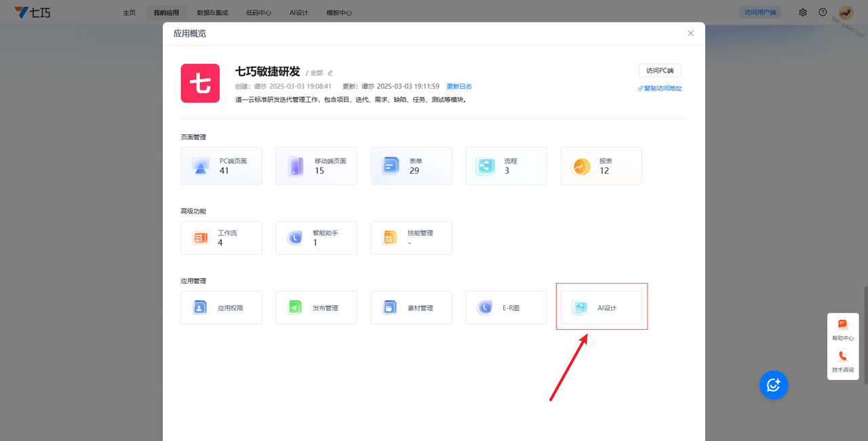Open the 流程 process icon
Viewport: 868px width, 441px height.
pyautogui.click(x=486, y=166)
